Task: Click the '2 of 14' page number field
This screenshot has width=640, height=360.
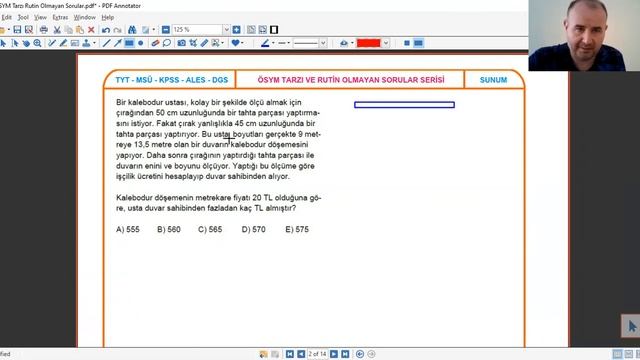Action: pos(317,354)
